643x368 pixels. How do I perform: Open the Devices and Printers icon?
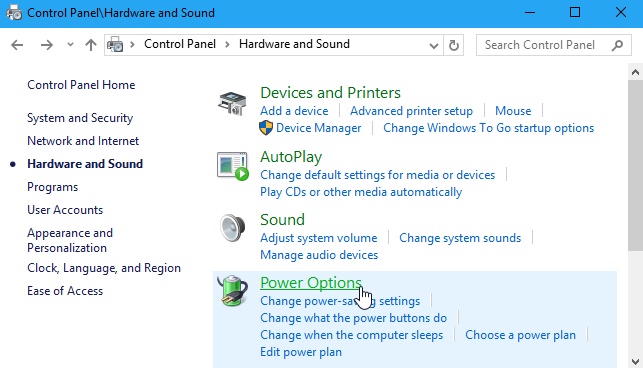coord(232,103)
